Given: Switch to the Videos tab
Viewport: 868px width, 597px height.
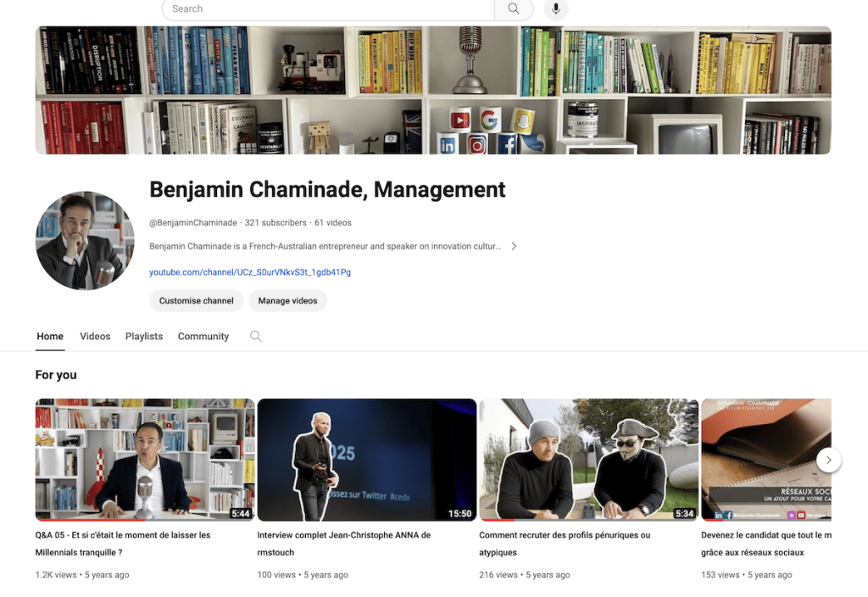Looking at the screenshot, I should click(95, 336).
